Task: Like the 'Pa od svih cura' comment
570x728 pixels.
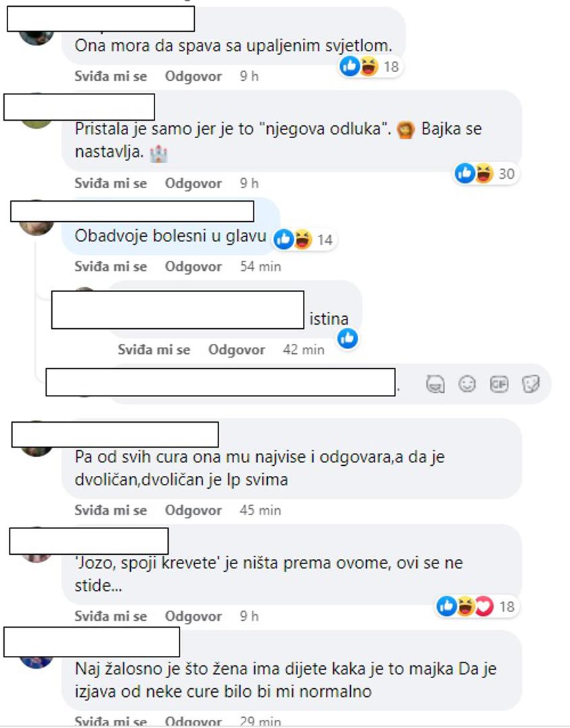Action: [x=111, y=510]
